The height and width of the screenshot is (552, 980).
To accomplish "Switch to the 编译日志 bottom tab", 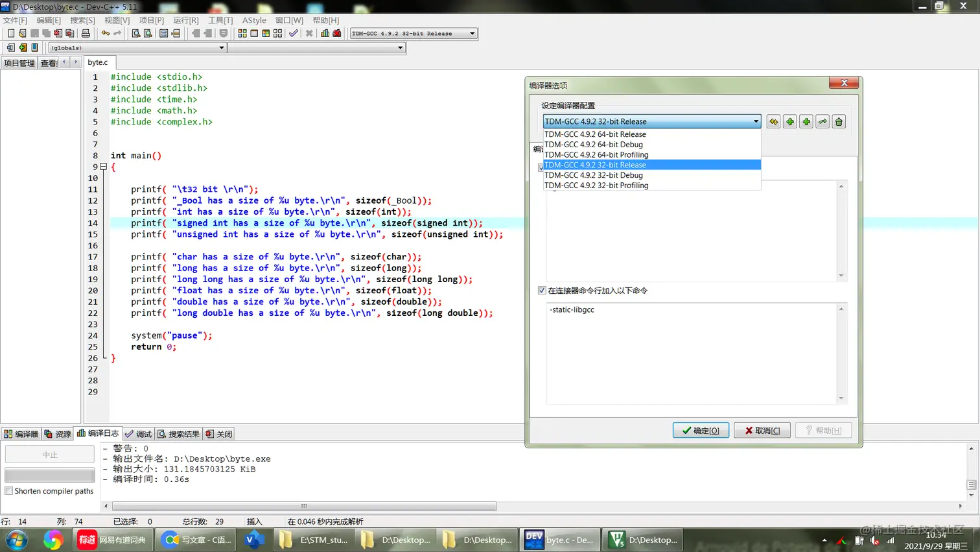I will [x=98, y=433].
